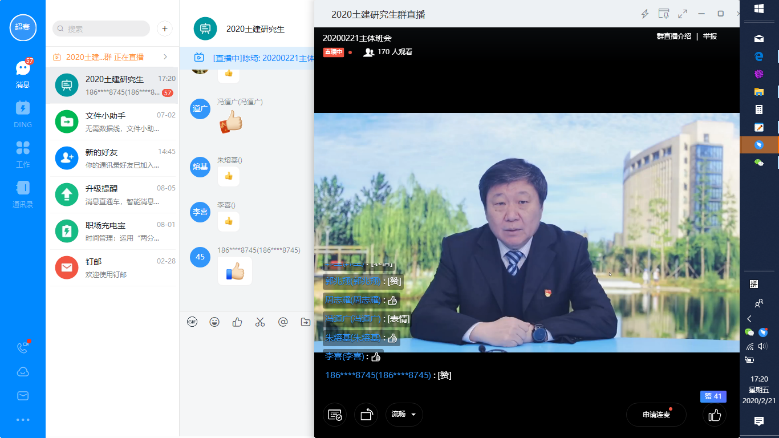Click the 赞 41 likes badge
779x438 pixels.
pos(713,396)
